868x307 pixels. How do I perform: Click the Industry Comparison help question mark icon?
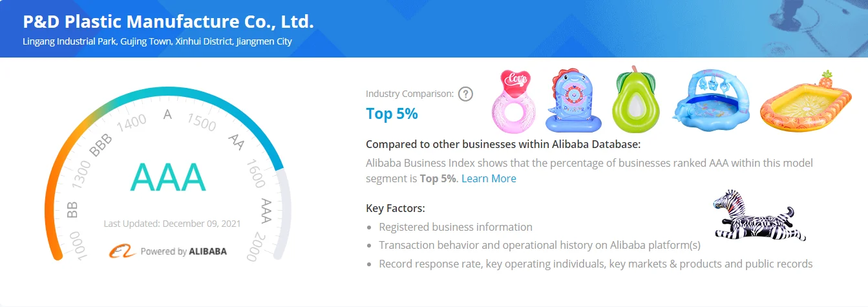[465, 94]
